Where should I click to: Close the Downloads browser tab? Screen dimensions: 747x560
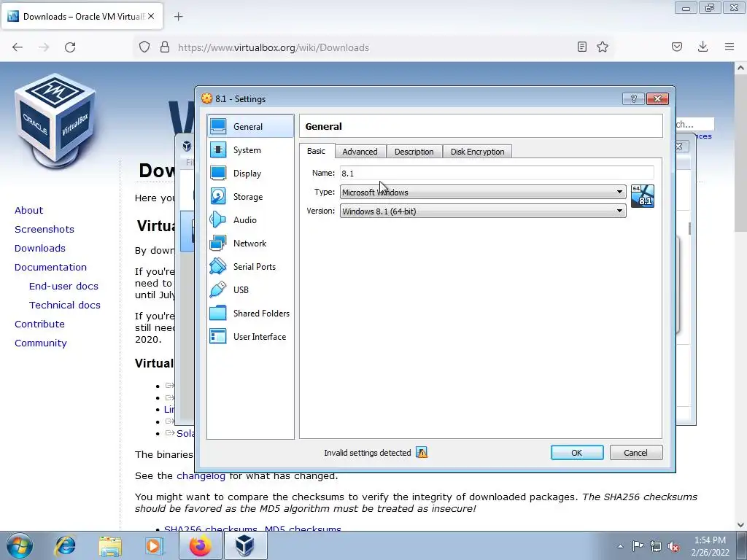[x=151, y=16]
